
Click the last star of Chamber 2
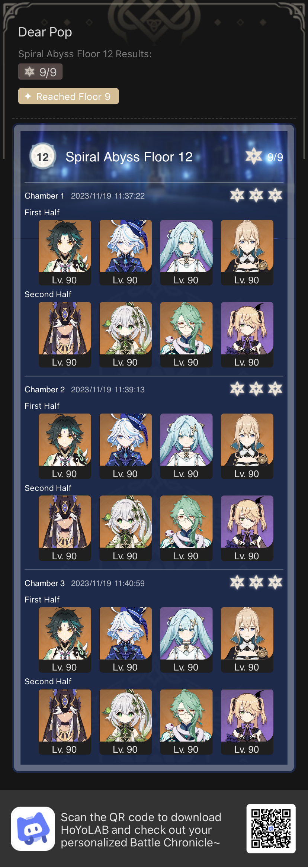point(275,389)
